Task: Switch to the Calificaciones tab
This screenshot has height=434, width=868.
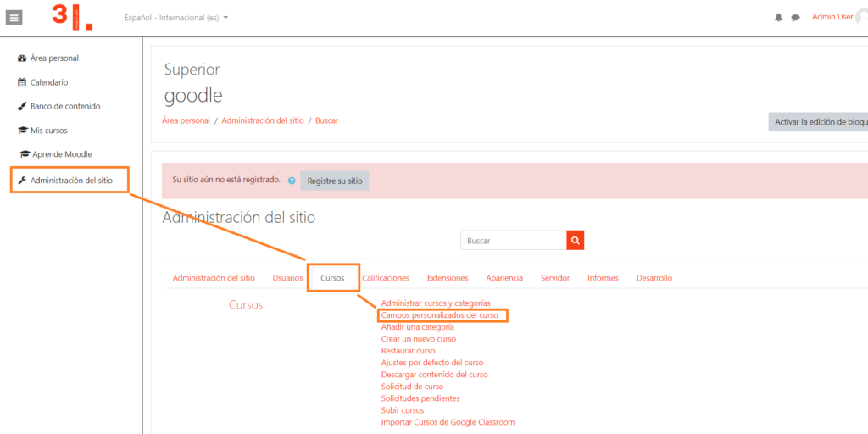Action: click(386, 278)
